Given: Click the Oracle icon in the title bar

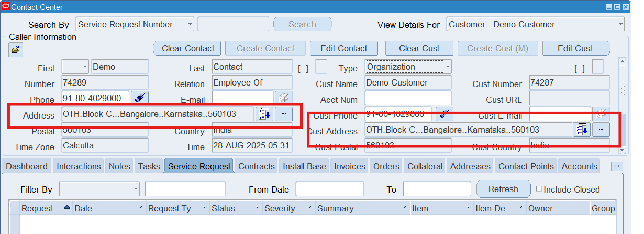Looking at the screenshot, I should (x=6, y=7).
